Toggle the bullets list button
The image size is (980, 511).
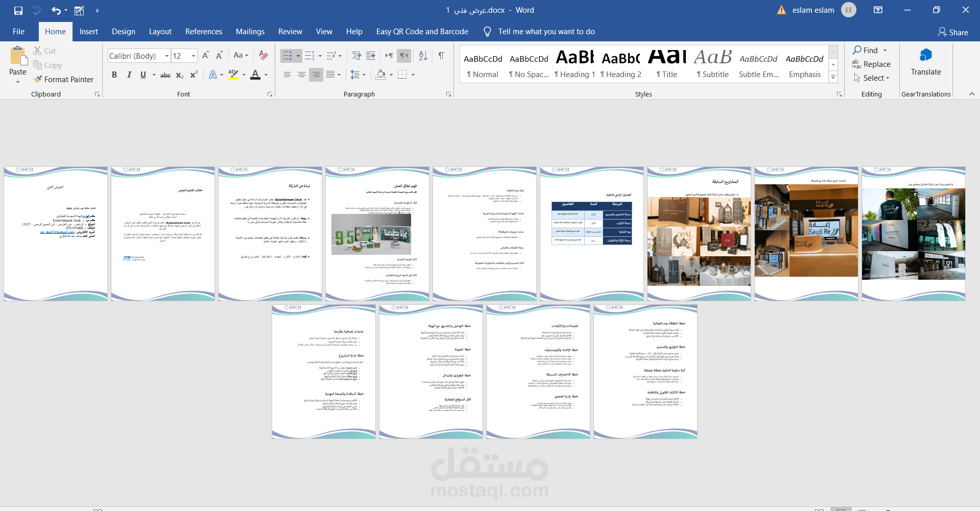point(288,56)
